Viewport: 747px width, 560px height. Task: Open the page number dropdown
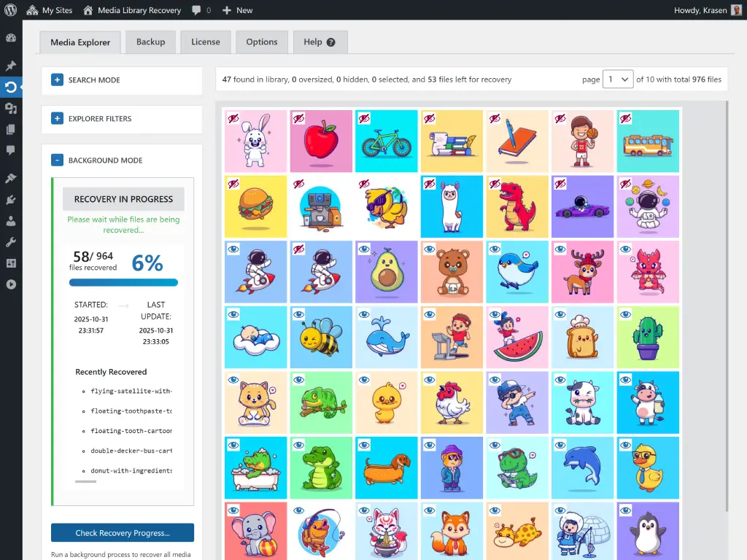pos(617,79)
